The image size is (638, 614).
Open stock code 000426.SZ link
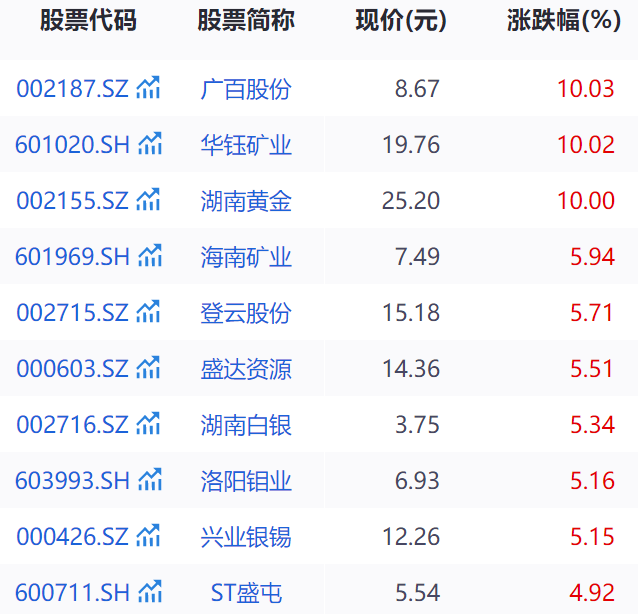pos(72,536)
